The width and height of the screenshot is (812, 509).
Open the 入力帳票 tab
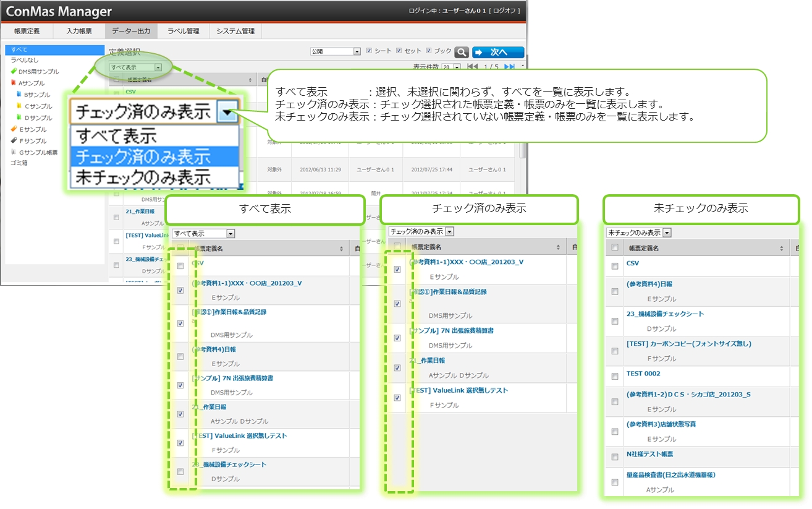click(x=79, y=31)
